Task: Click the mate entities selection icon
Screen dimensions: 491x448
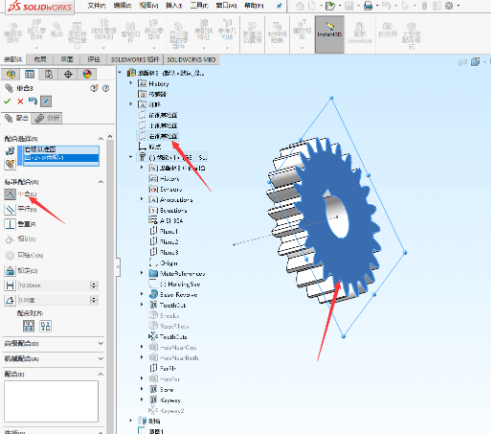Action: point(10,151)
